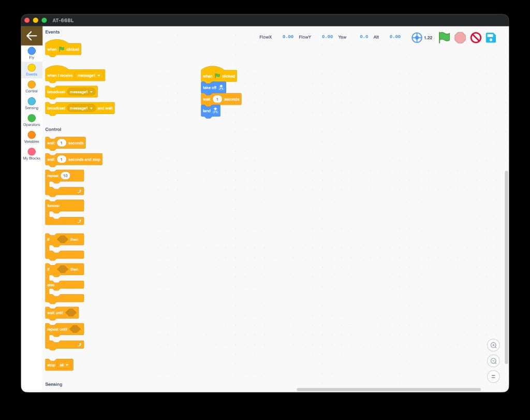Zoom out the workspace

tap(493, 361)
